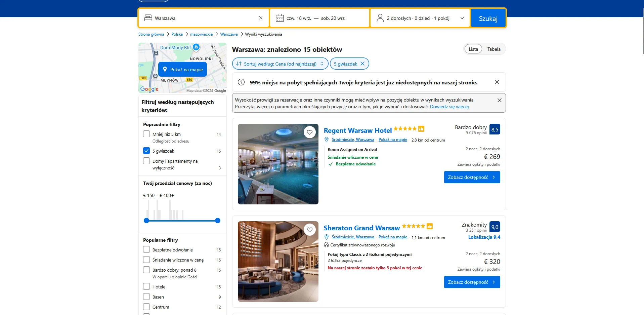Click the info icon in availability notice
Image resolution: width=644 pixels, height=315 pixels.
(x=241, y=82)
